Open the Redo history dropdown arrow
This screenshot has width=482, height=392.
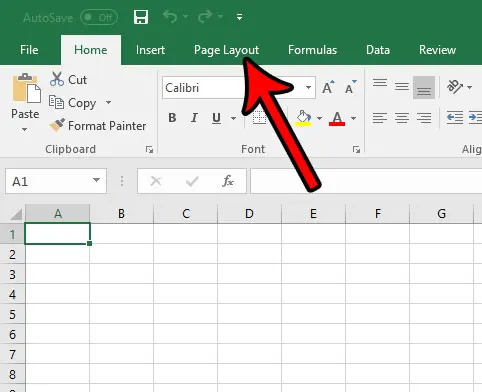point(220,16)
